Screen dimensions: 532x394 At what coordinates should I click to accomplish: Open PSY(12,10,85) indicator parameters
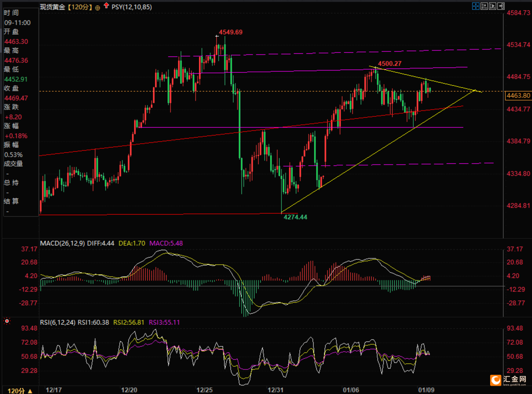tap(132, 7)
